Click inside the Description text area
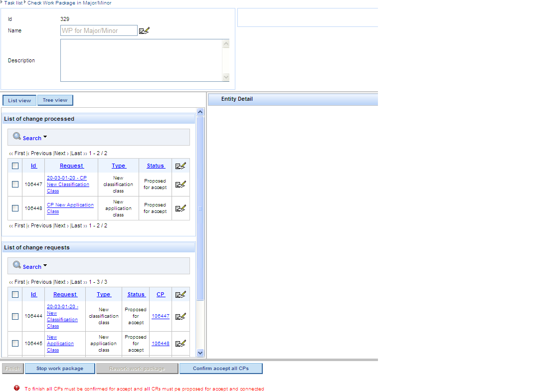This screenshot has width=547, height=392. 141,60
